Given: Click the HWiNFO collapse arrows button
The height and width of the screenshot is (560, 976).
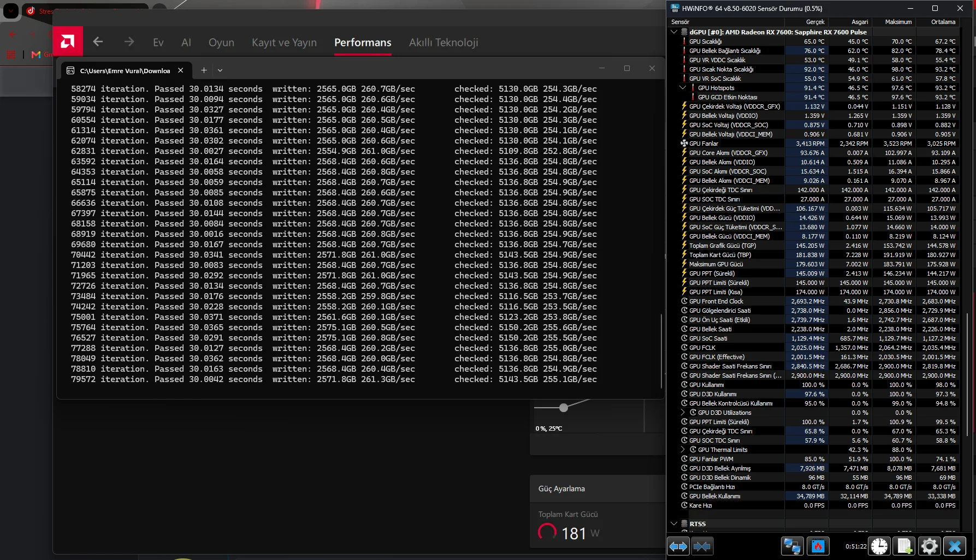Looking at the screenshot, I should 702,546.
